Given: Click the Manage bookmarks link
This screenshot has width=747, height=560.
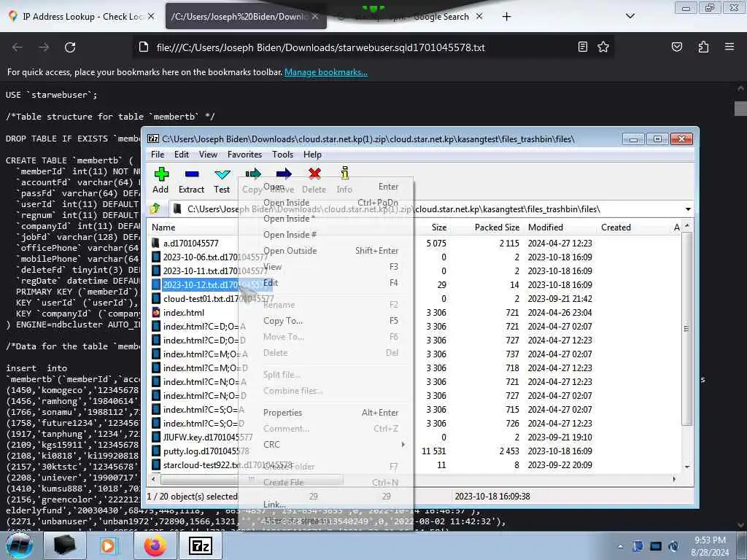Looking at the screenshot, I should tap(326, 72).
